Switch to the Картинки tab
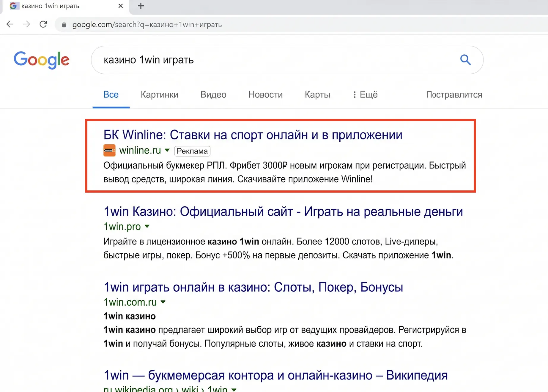This screenshot has width=548, height=392. [x=160, y=94]
